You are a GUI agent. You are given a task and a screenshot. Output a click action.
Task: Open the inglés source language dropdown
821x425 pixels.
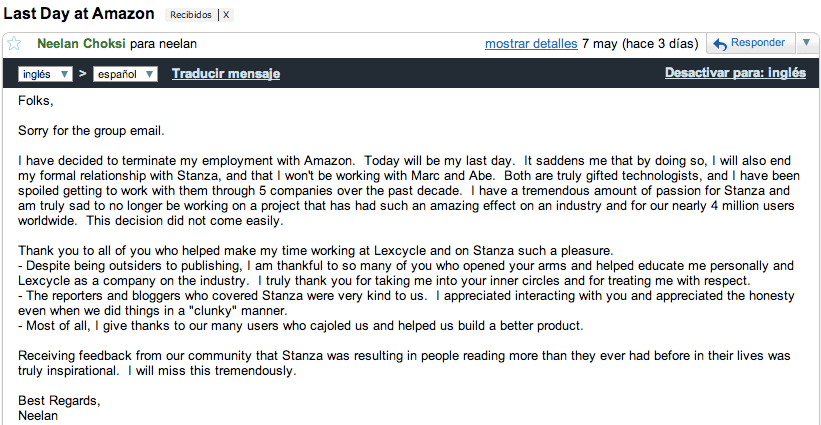(46, 74)
